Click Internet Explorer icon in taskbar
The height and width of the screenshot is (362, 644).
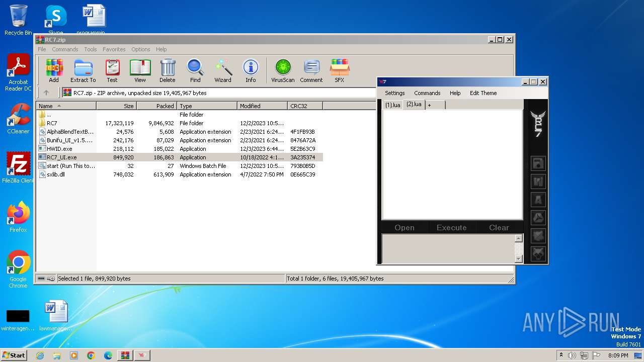coord(40,355)
